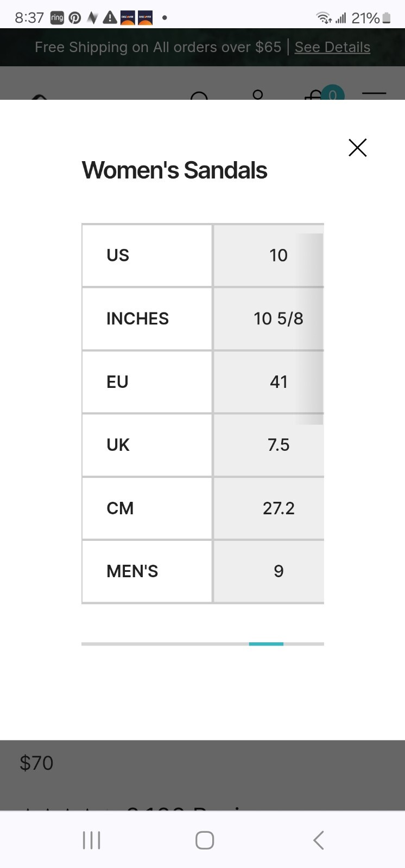The image size is (405, 868).
Task: Select the CM 27.2 value cell
Action: coord(269,508)
